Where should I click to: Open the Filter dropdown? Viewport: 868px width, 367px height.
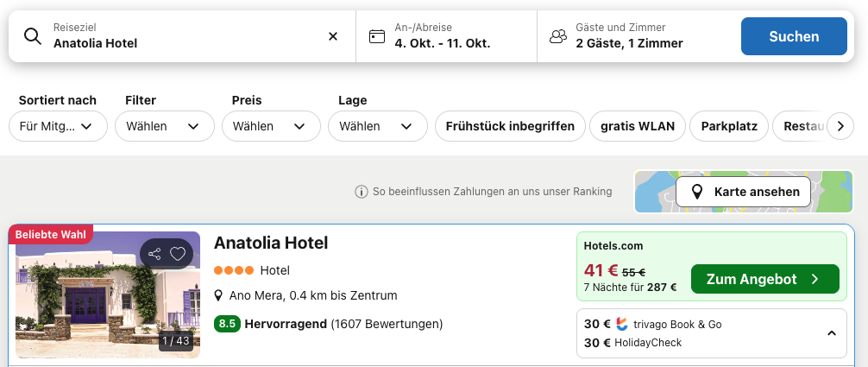tap(165, 126)
